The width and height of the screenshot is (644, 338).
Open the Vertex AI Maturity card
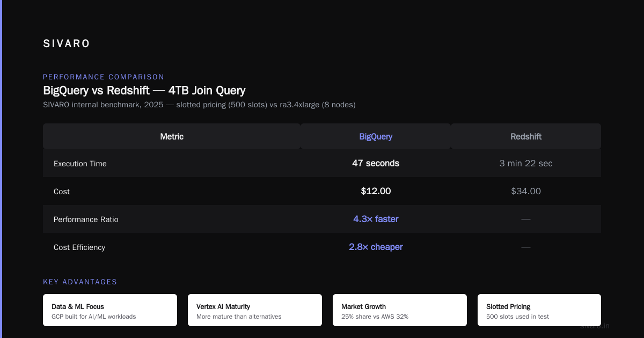(255, 310)
